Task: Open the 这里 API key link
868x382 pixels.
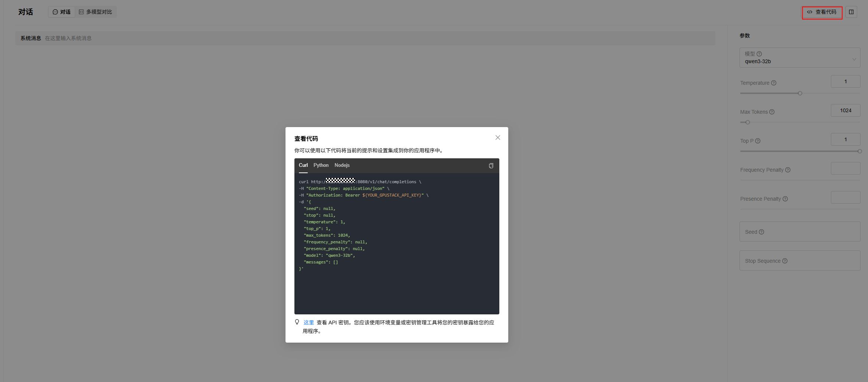Action: pyautogui.click(x=309, y=323)
